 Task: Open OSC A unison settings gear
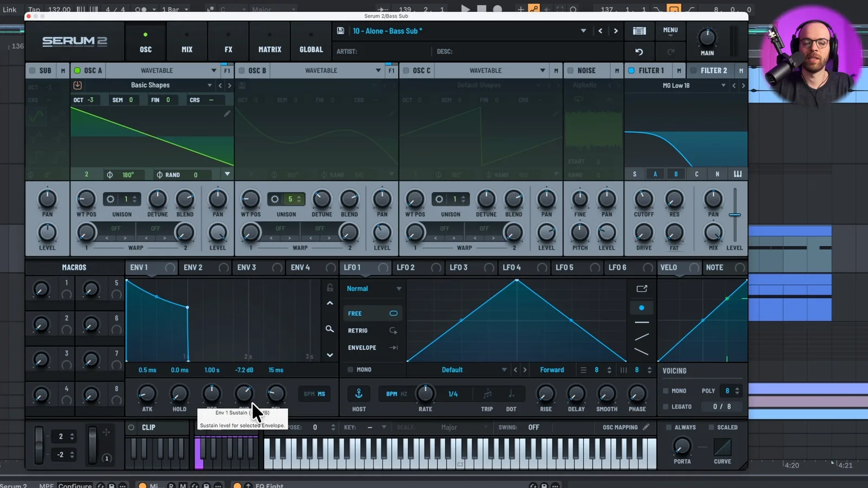coord(110,199)
